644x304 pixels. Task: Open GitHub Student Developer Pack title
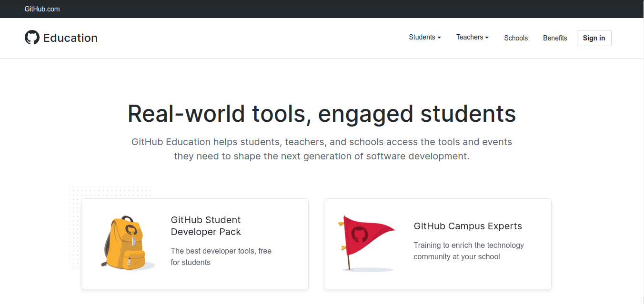(x=206, y=226)
